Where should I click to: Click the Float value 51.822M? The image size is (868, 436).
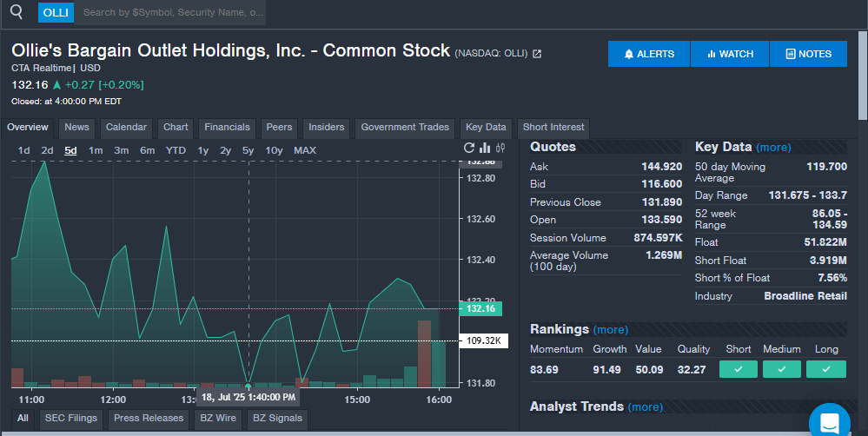825,242
